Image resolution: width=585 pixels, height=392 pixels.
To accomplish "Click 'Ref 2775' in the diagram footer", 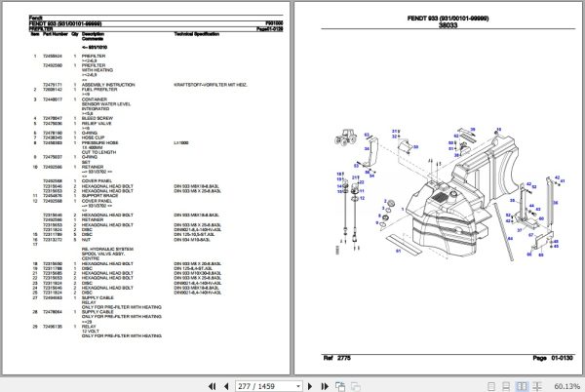I will pyautogui.click(x=337, y=358).
